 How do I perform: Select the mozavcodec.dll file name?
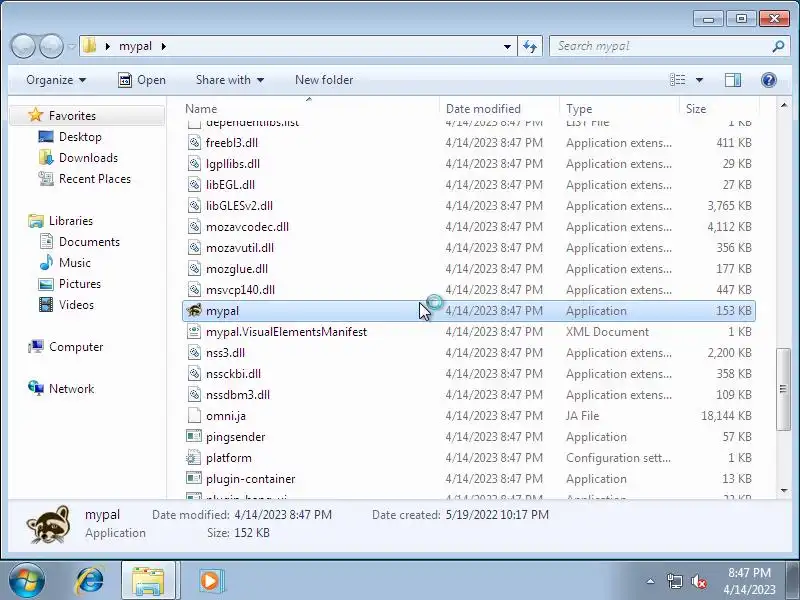(247, 226)
